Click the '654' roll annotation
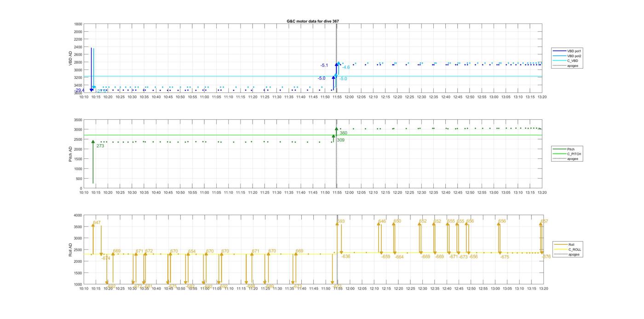This screenshot has height=319, width=644. tap(192, 251)
